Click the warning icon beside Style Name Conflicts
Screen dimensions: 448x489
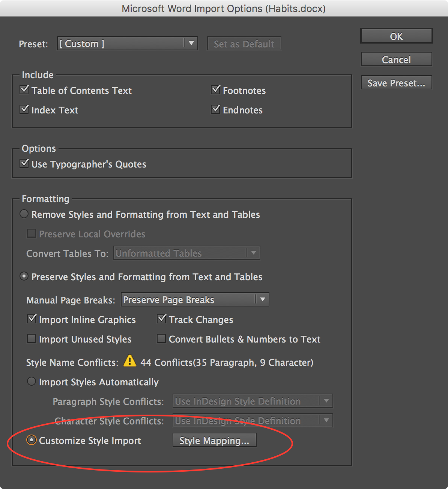click(x=130, y=361)
